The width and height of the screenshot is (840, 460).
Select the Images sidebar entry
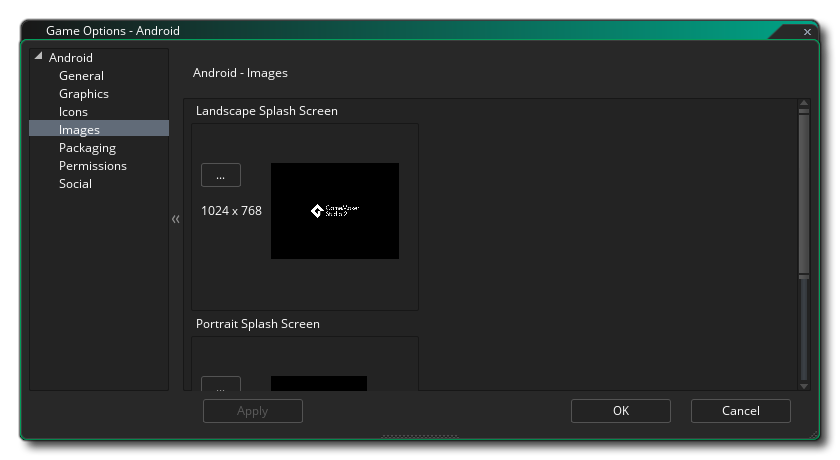point(99,128)
